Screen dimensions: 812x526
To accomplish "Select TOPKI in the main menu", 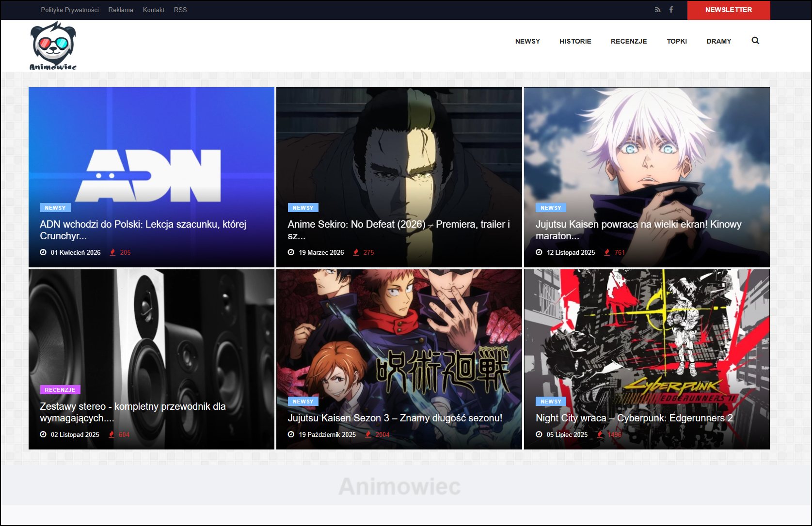I will [677, 41].
